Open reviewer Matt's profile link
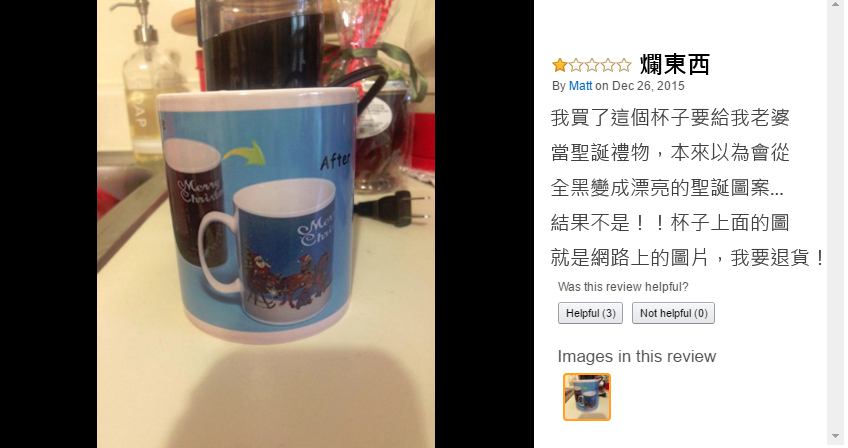848x448 pixels. tap(580, 86)
